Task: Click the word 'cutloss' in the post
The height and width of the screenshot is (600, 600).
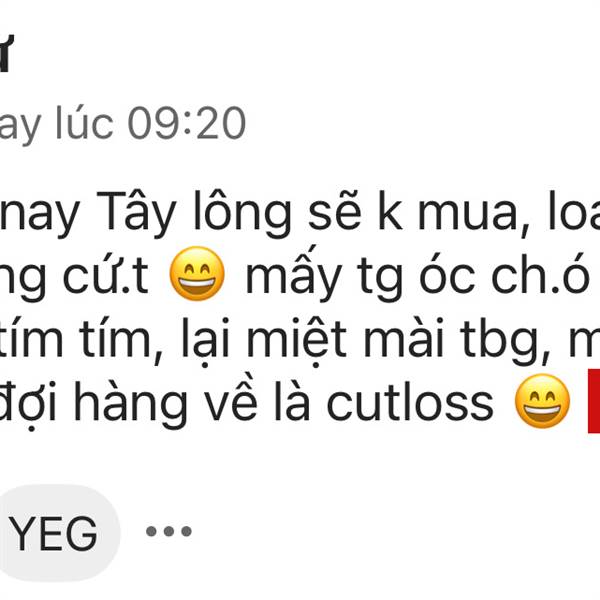Action: click(x=410, y=403)
